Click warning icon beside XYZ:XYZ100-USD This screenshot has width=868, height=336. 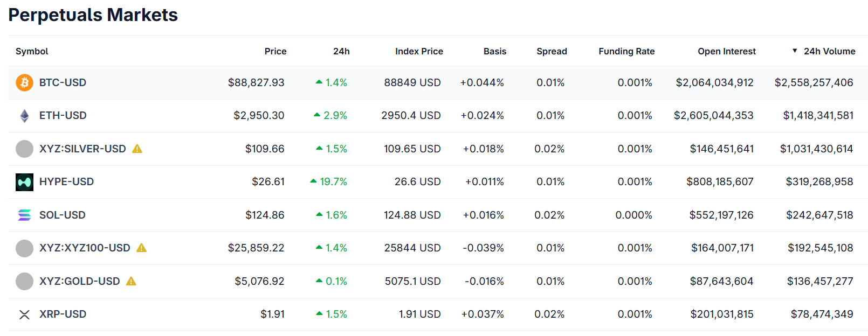click(x=142, y=248)
